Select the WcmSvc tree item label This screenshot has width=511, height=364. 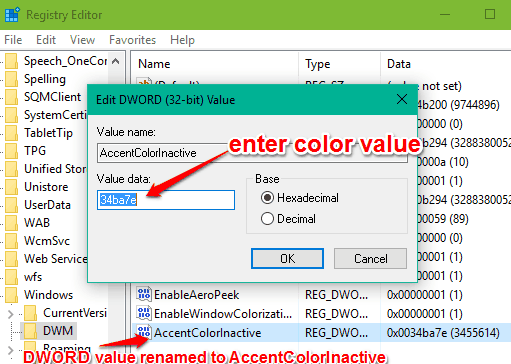[x=47, y=241]
